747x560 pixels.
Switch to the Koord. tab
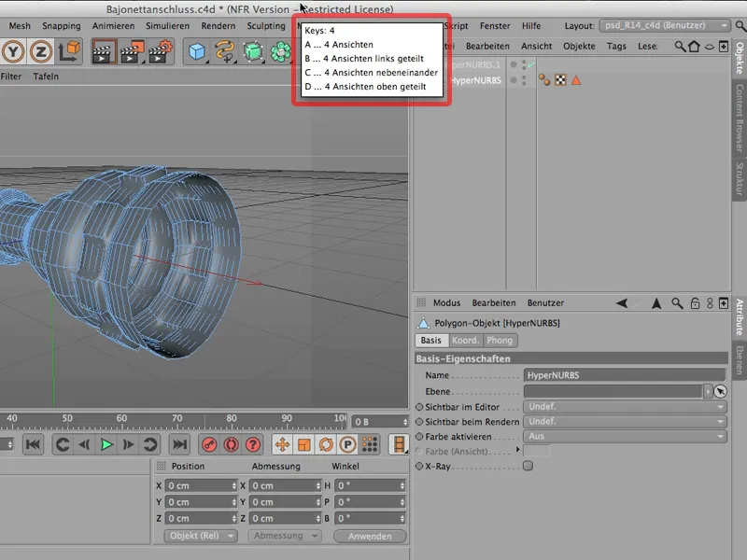(x=465, y=341)
